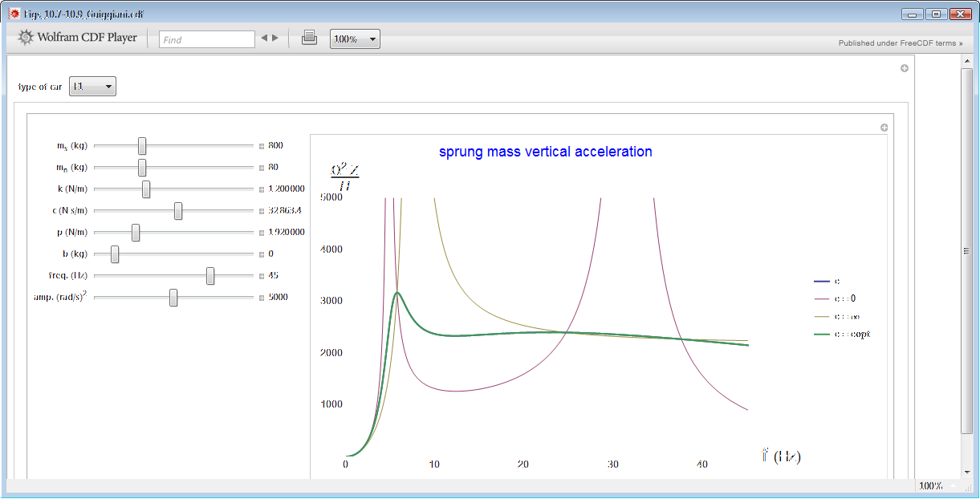This screenshot has width=980, height=499.
Task: Maximize the CDF Player window
Action: [x=936, y=14]
